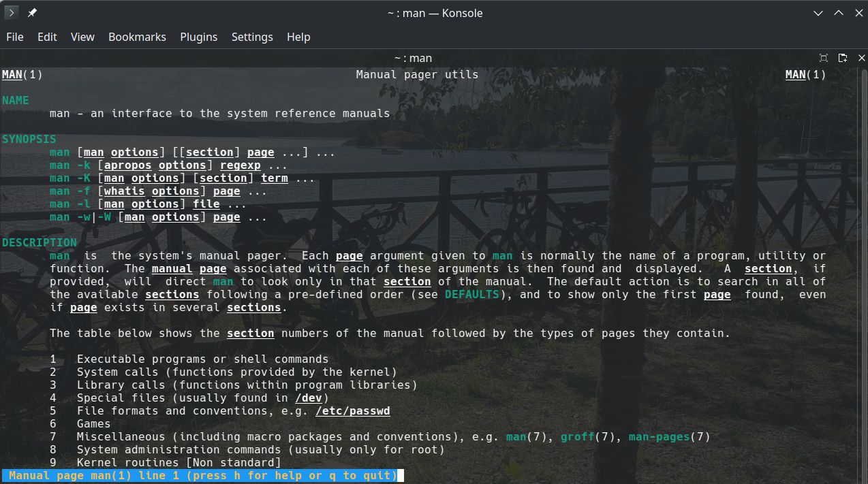The height and width of the screenshot is (484, 868).
Task: Open the Konsole window menu icon
Action: 12,13
